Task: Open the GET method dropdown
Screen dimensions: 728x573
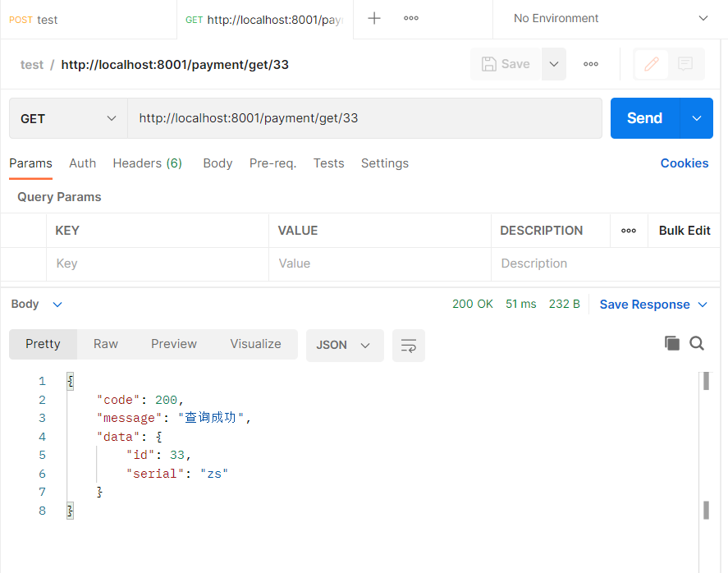Action: click(68, 118)
